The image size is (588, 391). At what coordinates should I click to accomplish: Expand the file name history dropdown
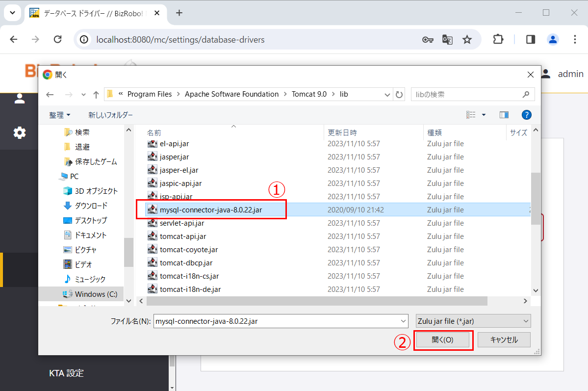tap(404, 321)
